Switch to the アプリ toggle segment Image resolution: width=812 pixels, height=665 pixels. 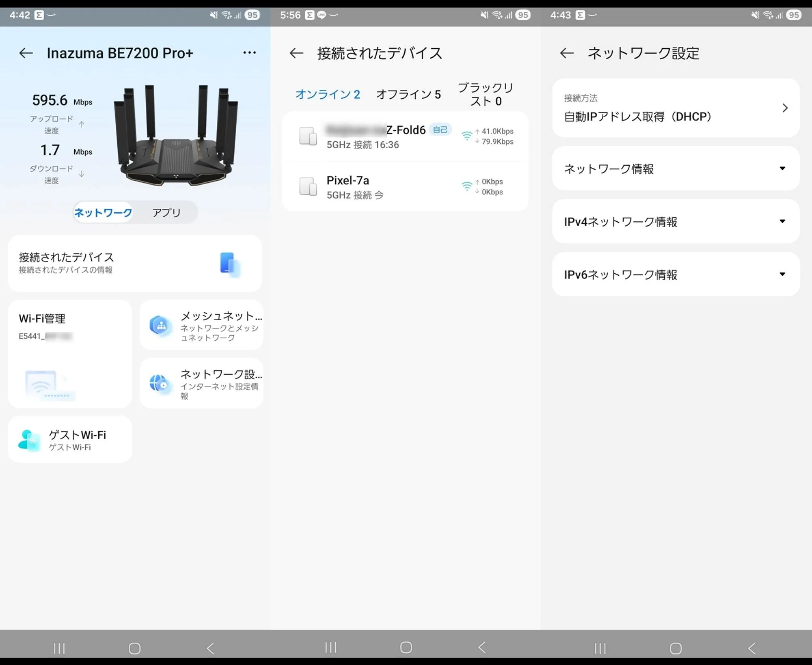point(166,212)
